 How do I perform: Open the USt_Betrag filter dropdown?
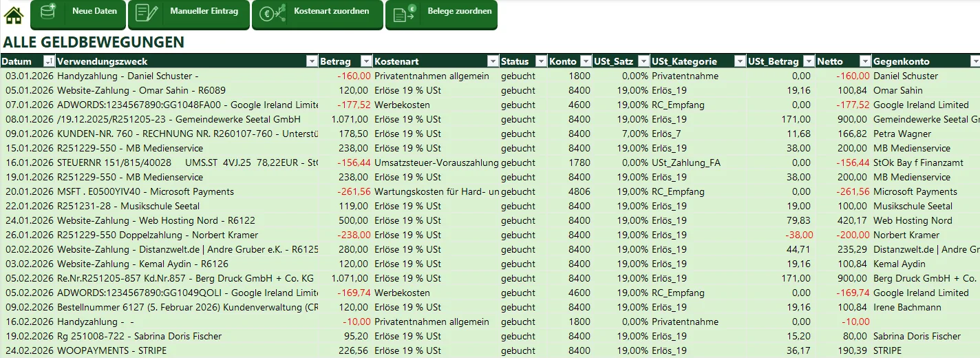point(809,61)
